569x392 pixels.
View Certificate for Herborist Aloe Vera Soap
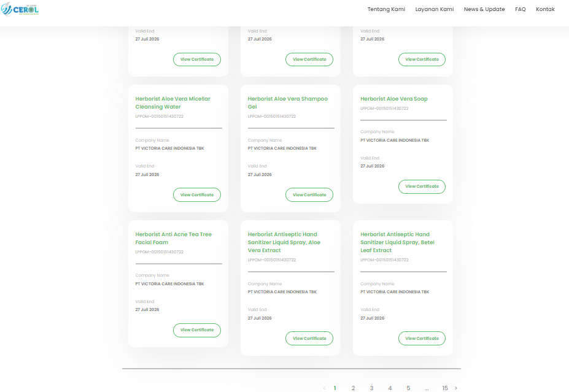pos(422,186)
